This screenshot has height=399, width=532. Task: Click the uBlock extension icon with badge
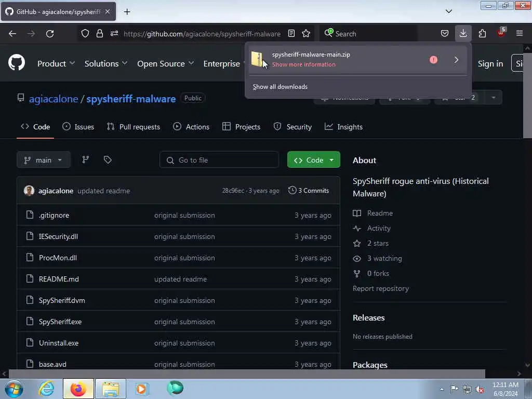pyautogui.click(x=501, y=33)
